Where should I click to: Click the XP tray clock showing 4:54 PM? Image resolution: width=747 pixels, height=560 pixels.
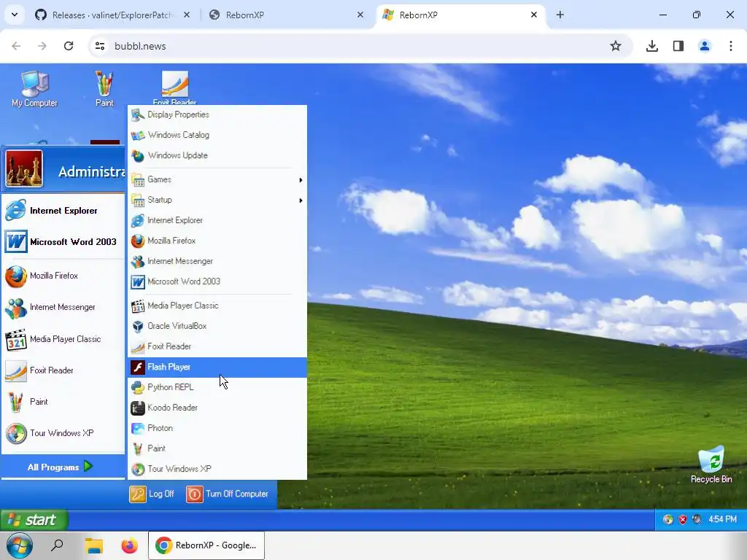[x=723, y=519]
